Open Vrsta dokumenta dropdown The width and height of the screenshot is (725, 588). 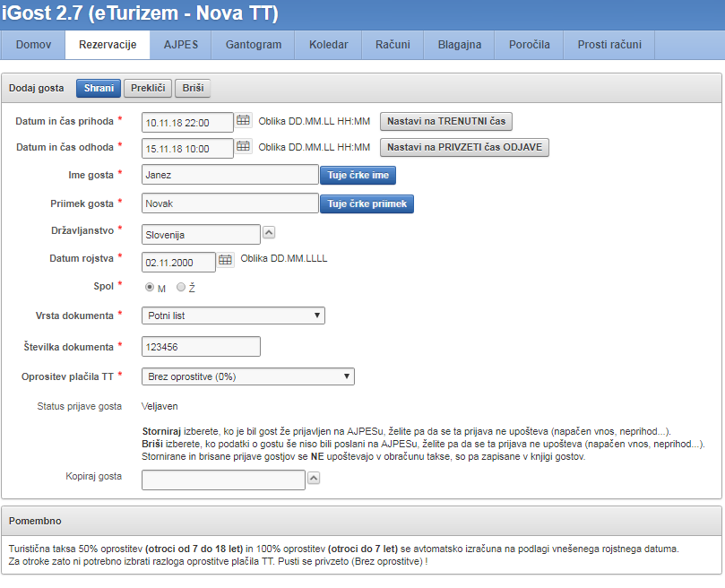233,316
